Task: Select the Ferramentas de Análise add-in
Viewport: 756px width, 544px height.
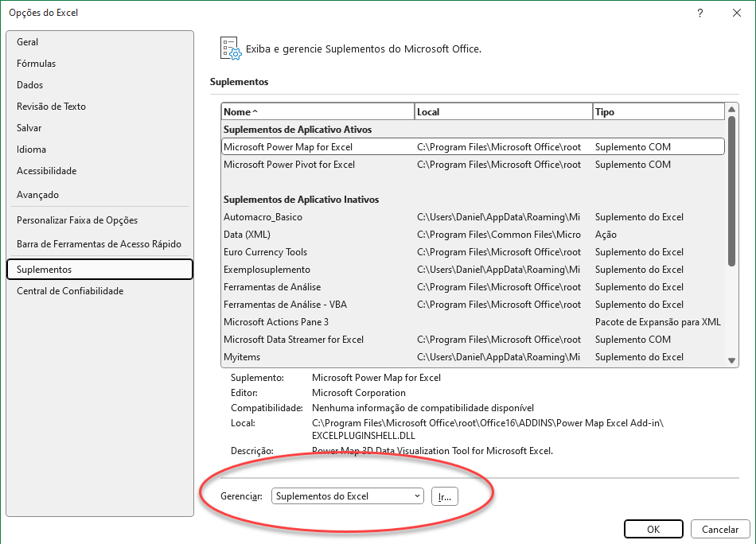Action: (x=473, y=287)
